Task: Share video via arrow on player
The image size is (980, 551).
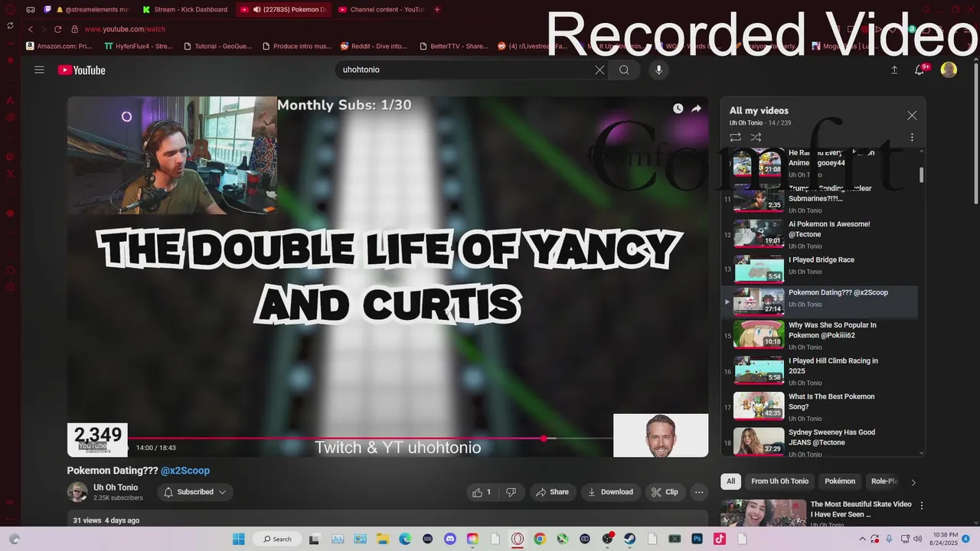Action: [696, 109]
